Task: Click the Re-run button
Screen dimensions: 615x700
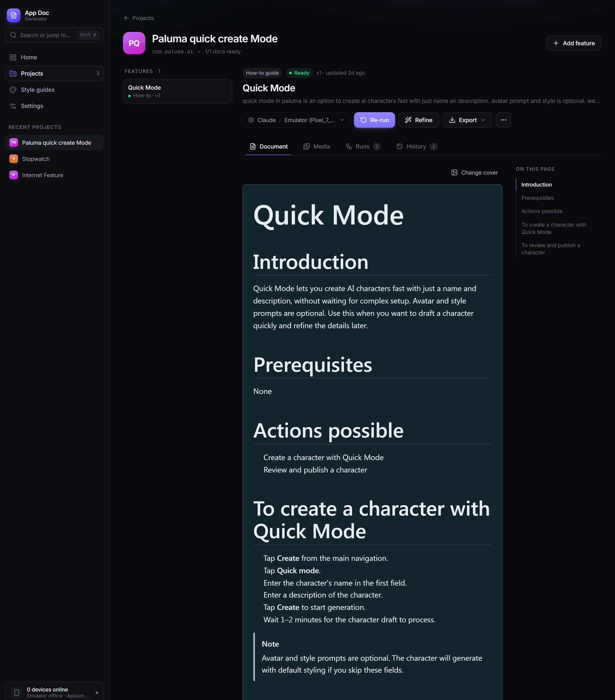Action: pyautogui.click(x=375, y=120)
